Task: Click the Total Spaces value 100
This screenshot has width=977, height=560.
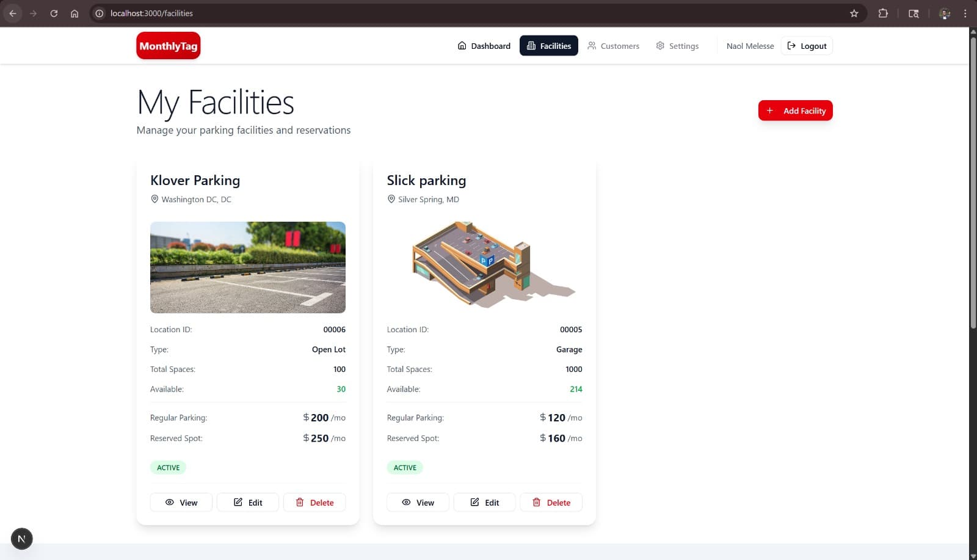Action: [340, 369]
